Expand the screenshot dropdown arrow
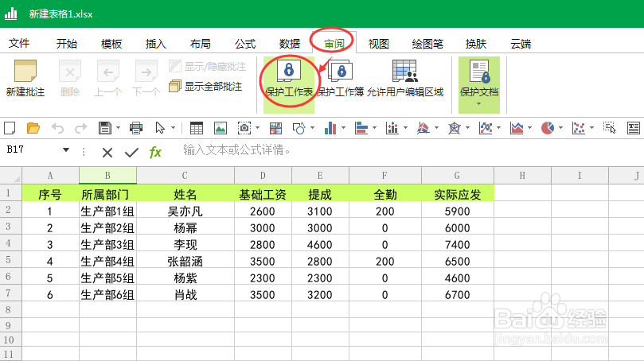Viewport: 644px width, 361px height. pos(257,128)
